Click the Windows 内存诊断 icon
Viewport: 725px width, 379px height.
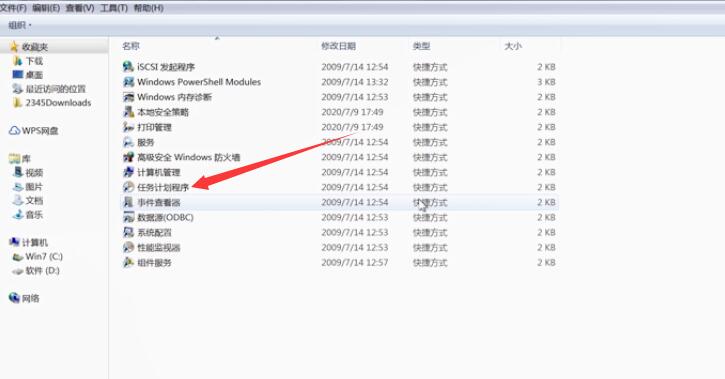pyautogui.click(x=128, y=97)
